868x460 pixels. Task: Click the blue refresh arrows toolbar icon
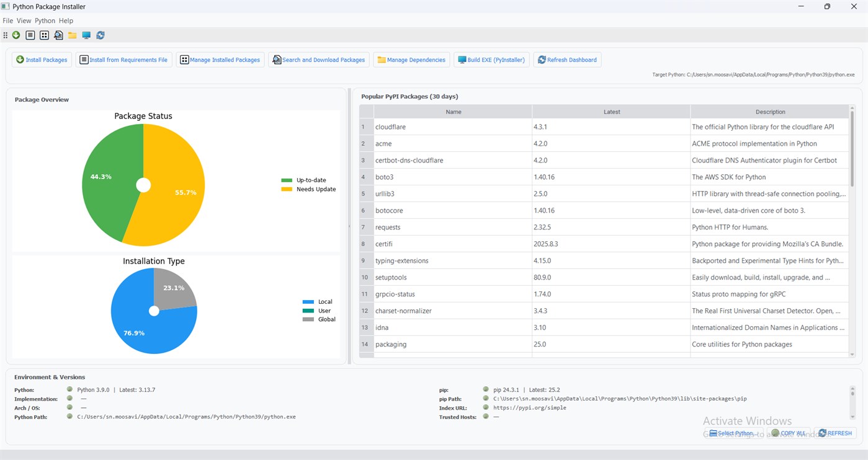(x=101, y=35)
